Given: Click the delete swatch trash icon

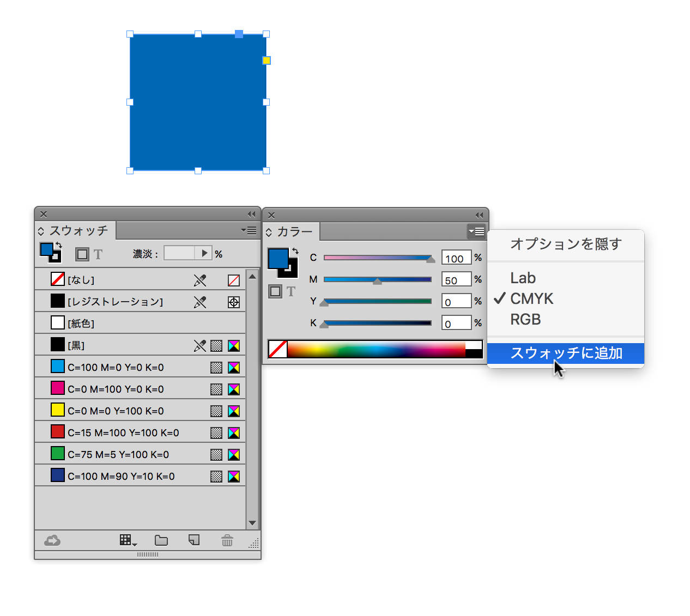Looking at the screenshot, I should click(x=227, y=540).
